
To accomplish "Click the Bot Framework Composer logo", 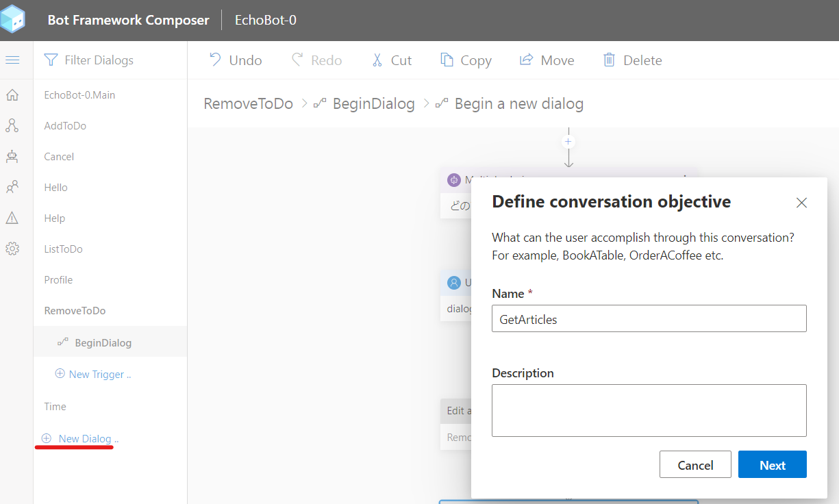I will [x=14, y=19].
